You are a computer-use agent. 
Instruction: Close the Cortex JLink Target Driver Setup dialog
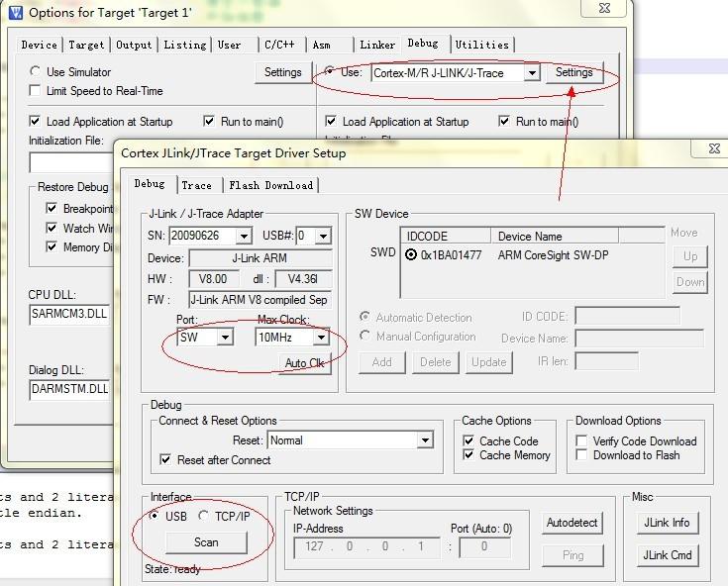[x=713, y=148]
